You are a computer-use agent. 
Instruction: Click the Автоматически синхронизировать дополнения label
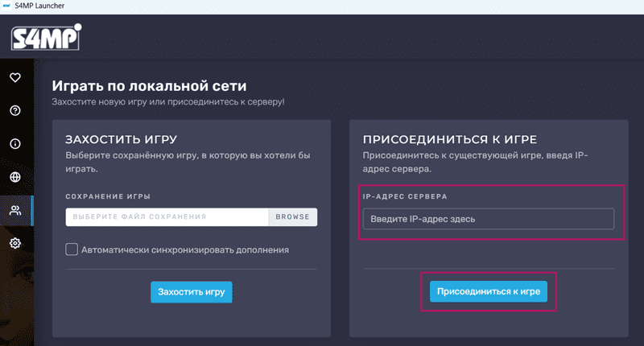pyautogui.click(x=185, y=250)
